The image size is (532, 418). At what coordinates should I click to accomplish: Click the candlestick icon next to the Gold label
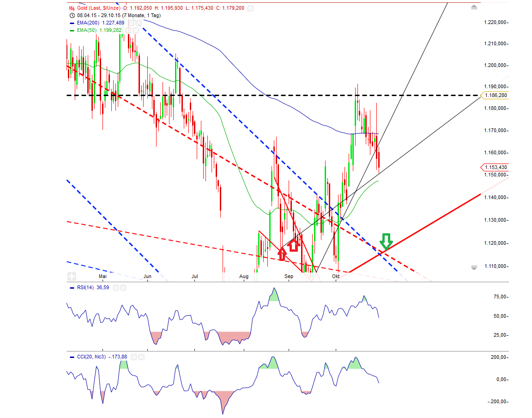click(71, 7)
